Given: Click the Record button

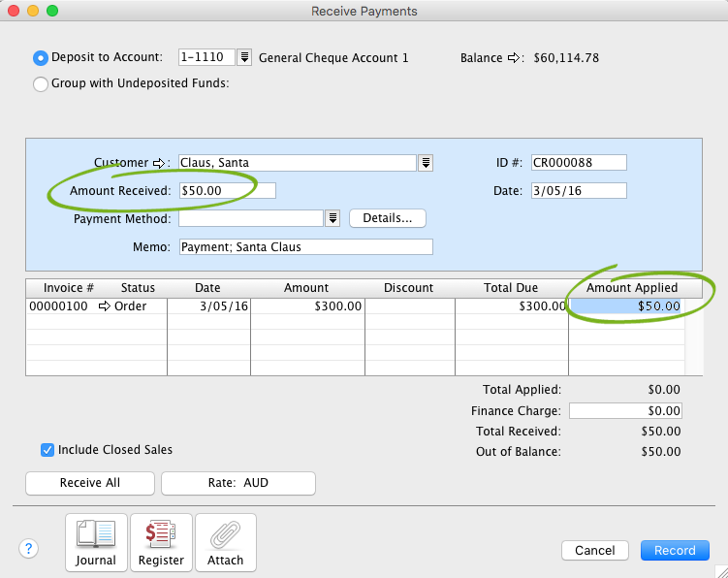Looking at the screenshot, I should [x=675, y=550].
